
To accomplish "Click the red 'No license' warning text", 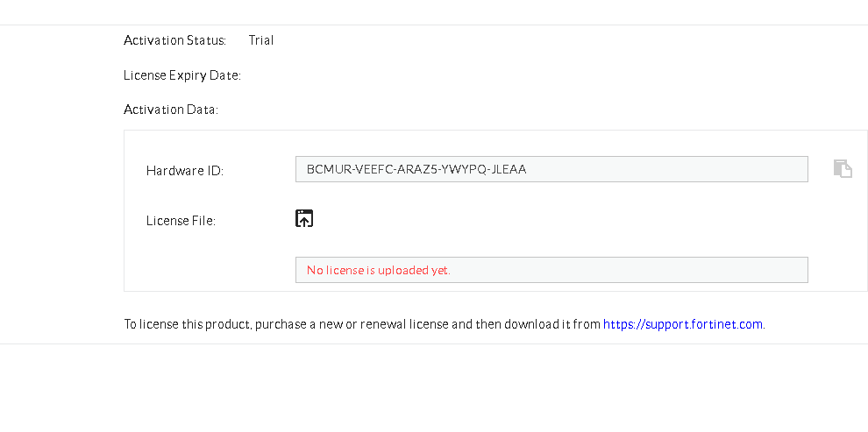I will 379,270.
